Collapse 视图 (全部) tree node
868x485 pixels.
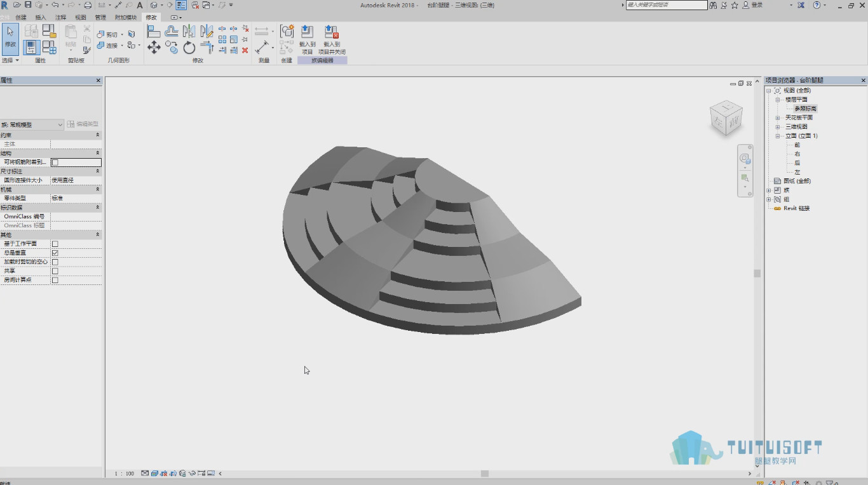coord(769,91)
